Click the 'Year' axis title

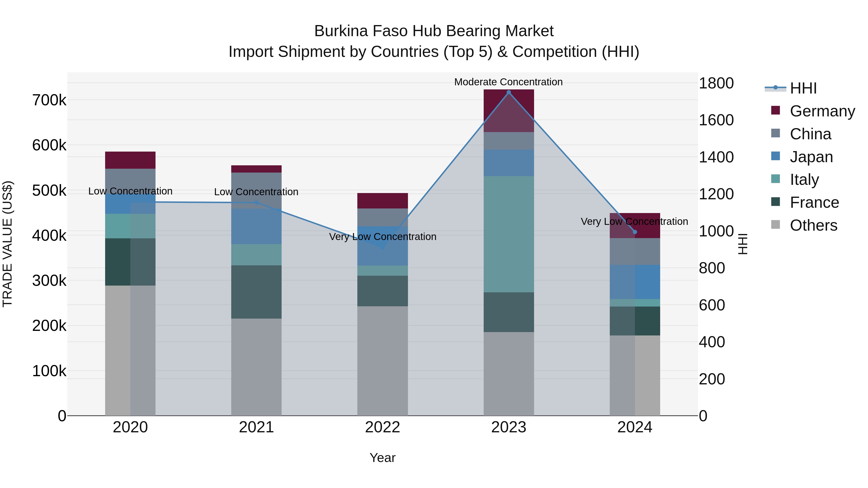[382, 458]
